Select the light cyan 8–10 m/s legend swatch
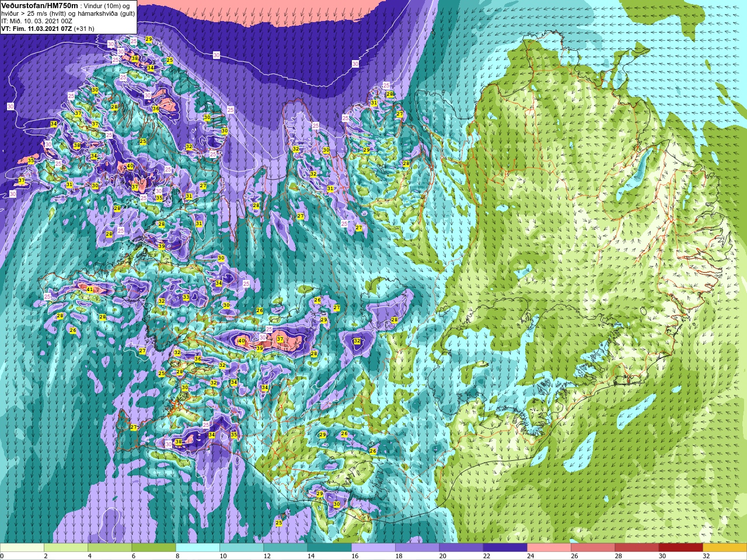Viewport: 747px width, 560px height. click(x=198, y=548)
